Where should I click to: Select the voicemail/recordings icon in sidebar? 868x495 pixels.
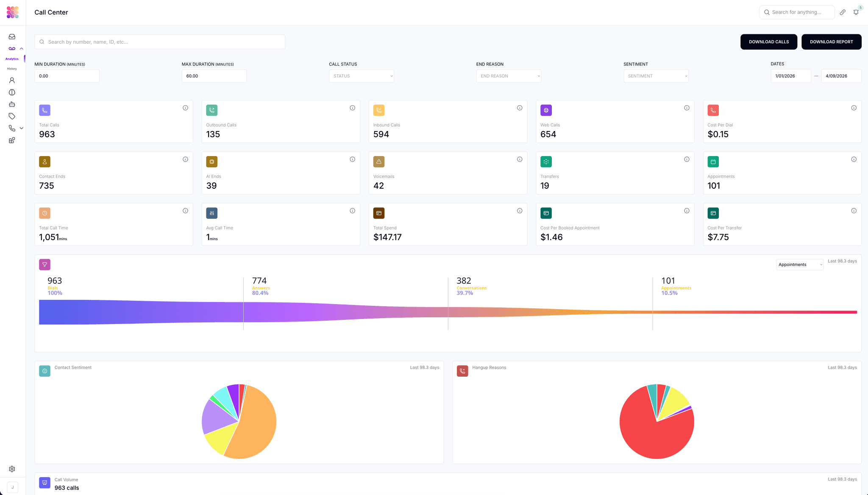12,48
